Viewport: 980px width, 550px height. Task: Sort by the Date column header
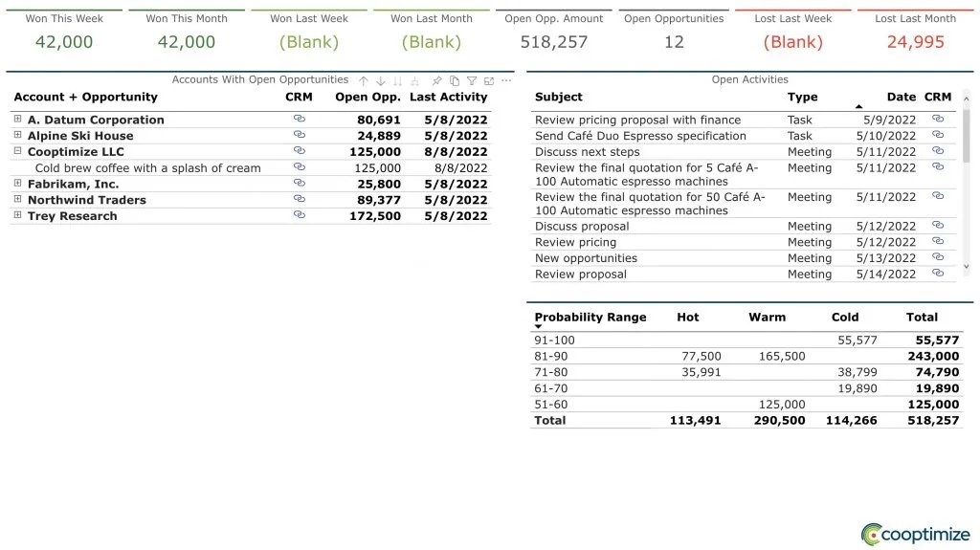(x=901, y=98)
